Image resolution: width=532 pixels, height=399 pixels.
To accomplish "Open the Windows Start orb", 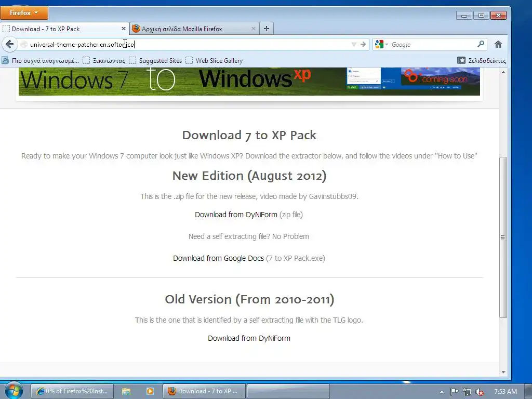I will pos(14,391).
